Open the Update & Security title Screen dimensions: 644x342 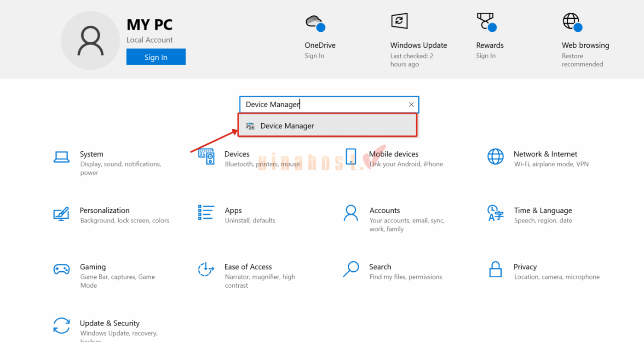[x=109, y=323]
